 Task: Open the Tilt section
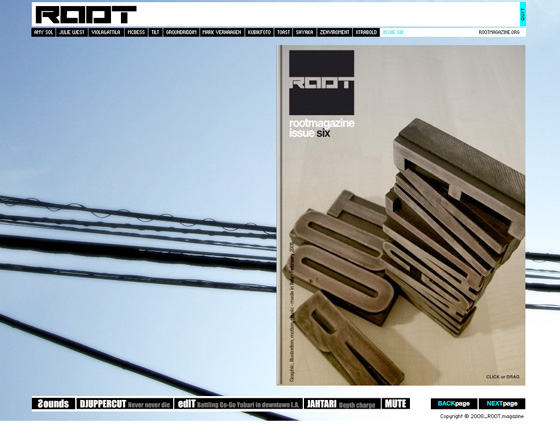pyautogui.click(x=155, y=32)
